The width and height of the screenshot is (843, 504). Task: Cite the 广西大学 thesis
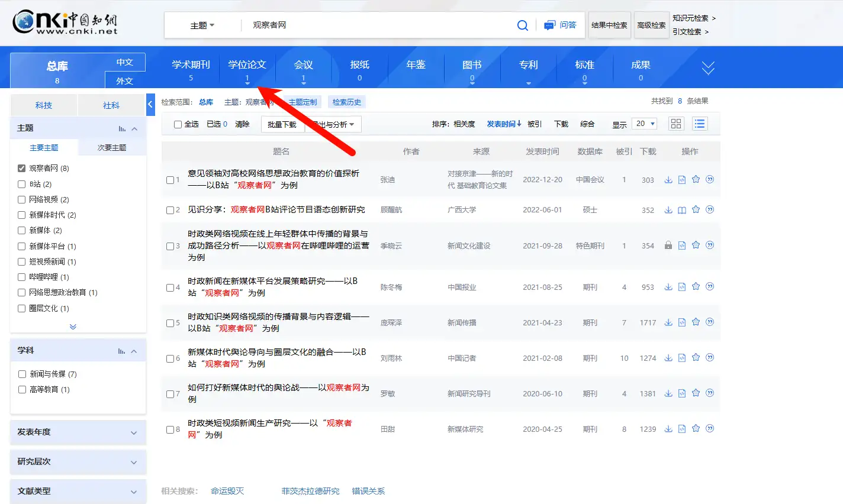710,209
